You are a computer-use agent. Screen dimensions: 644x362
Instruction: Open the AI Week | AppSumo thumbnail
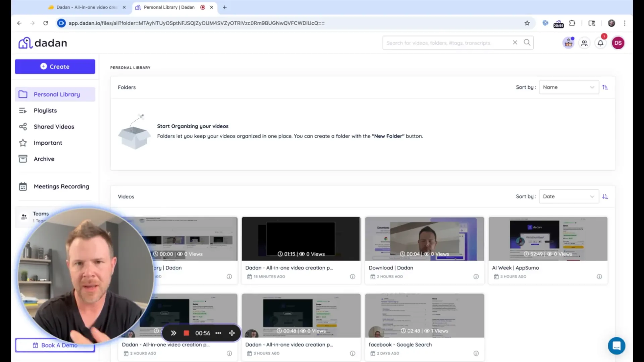click(548, 238)
